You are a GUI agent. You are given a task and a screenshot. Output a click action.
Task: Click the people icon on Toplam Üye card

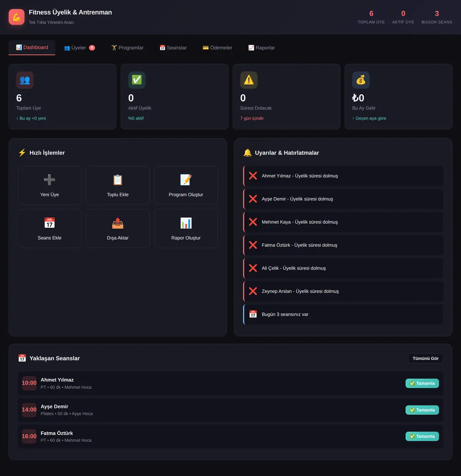coord(25,80)
